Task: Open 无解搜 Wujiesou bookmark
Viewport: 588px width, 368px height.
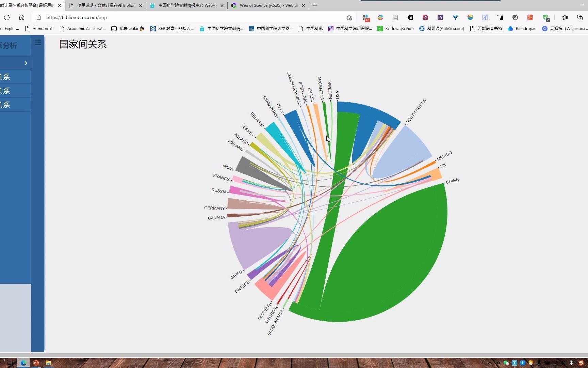Action: (x=565, y=29)
